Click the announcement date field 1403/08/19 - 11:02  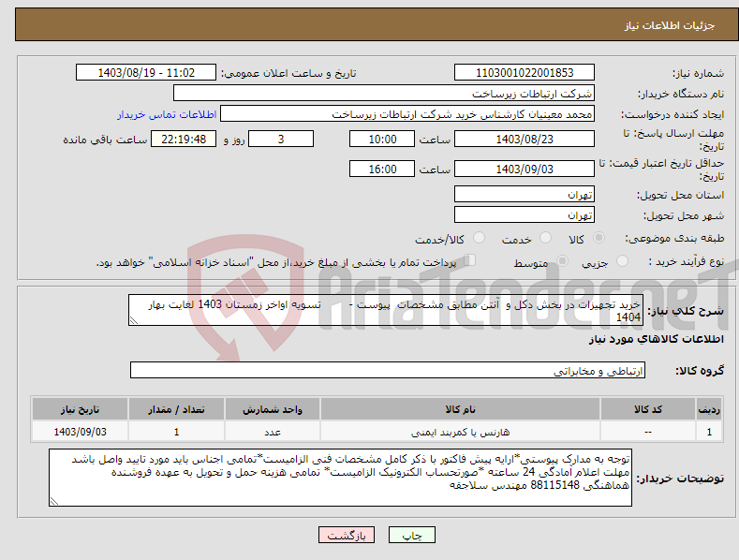point(145,73)
